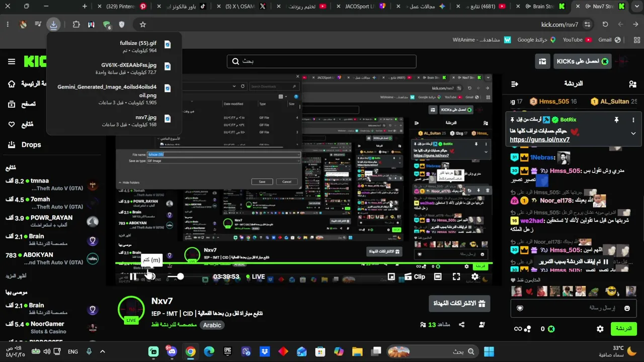Open the Gmail bookmark
This screenshot has width=644, height=362.
610,40
